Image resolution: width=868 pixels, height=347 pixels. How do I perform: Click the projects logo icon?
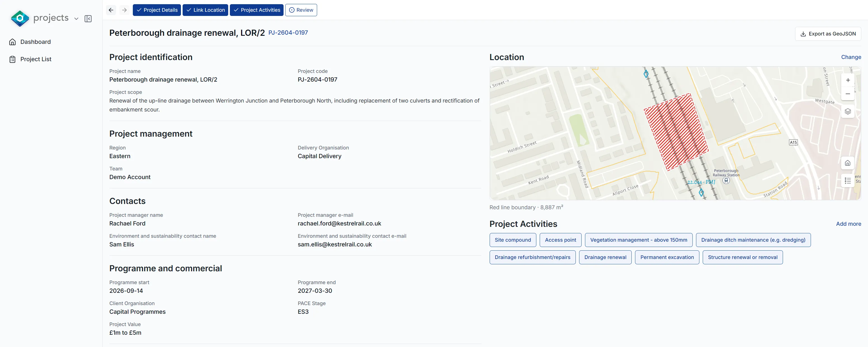pos(20,18)
